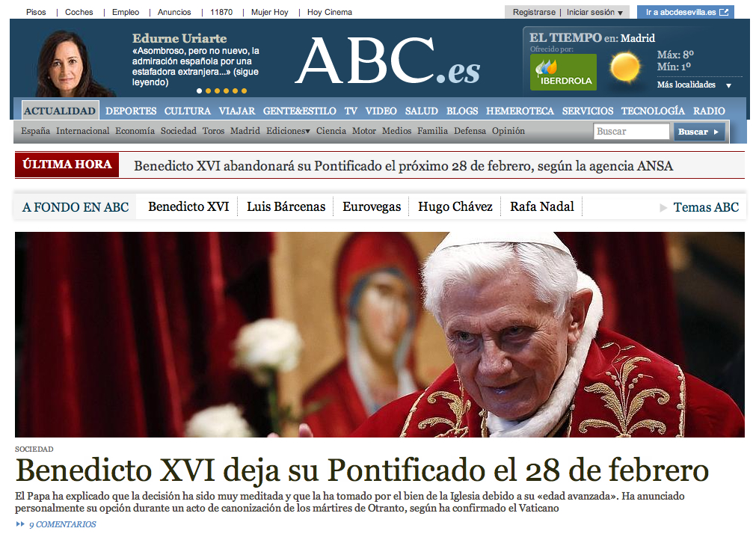Screen dimensions: 756x534
Task: Open the Luis Bárcenas topic link
Action: pyautogui.click(x=286, y=206)
